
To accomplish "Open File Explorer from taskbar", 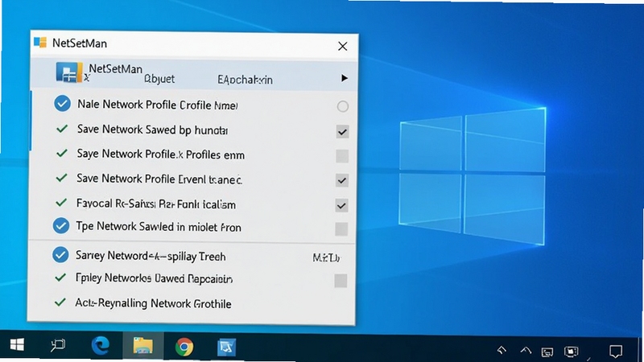I will pos(143,346).
